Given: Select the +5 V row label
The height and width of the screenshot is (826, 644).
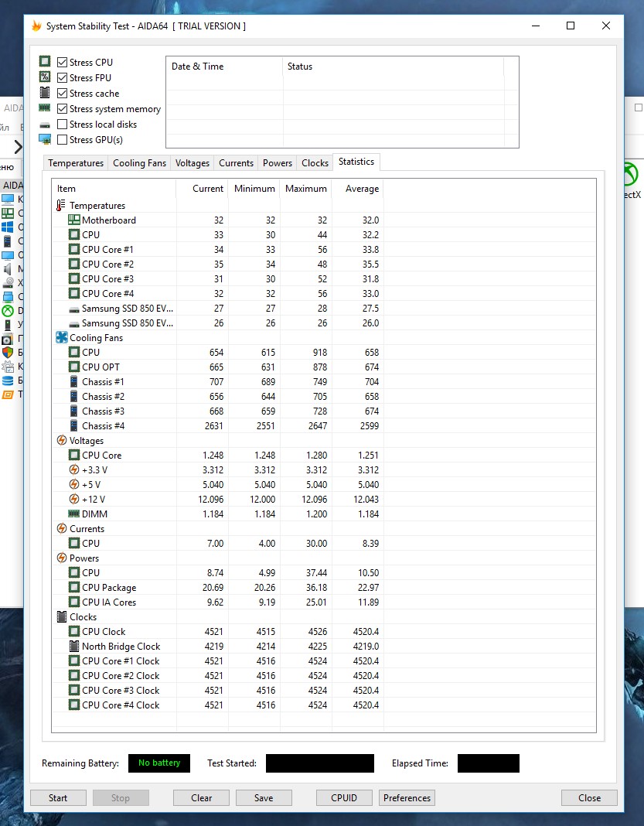Looking at the screenshot, I should [x=91, y=485].
